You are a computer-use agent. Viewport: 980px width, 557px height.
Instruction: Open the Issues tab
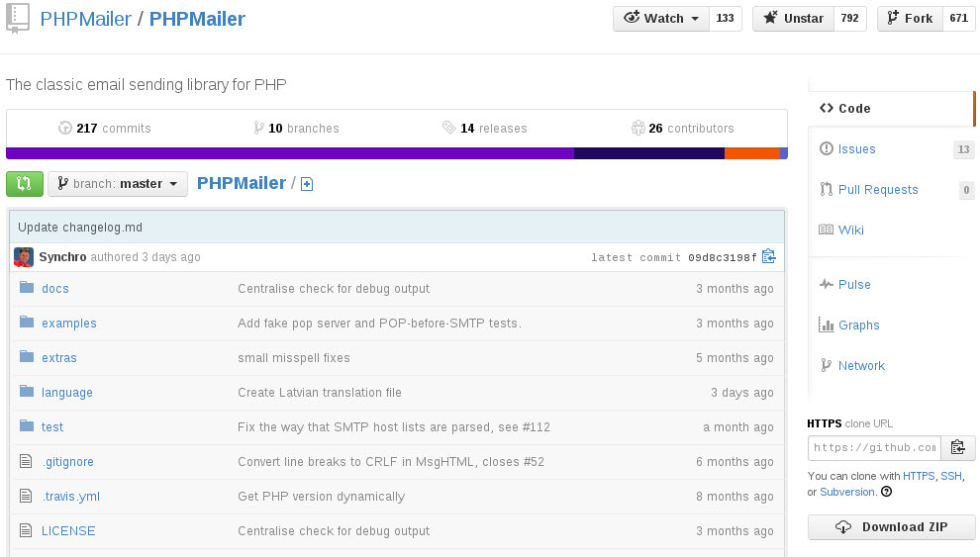tap(856, 148)
